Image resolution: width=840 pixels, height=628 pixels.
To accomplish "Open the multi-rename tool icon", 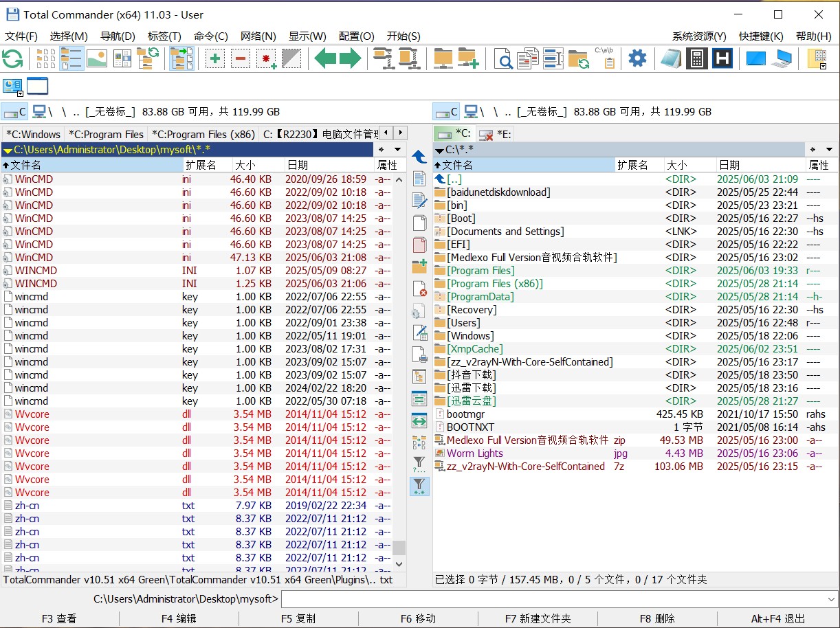I will pos(553,58).
